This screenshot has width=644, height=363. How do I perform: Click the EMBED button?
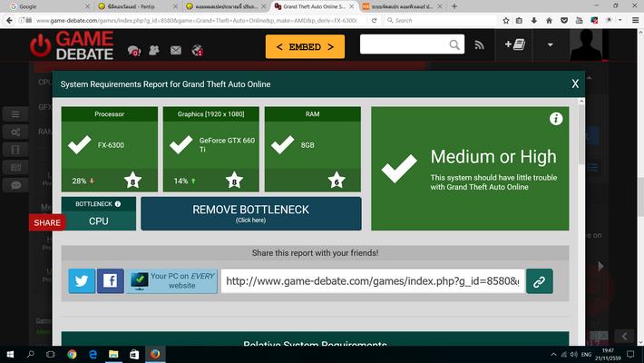click(x=305, y=47)
